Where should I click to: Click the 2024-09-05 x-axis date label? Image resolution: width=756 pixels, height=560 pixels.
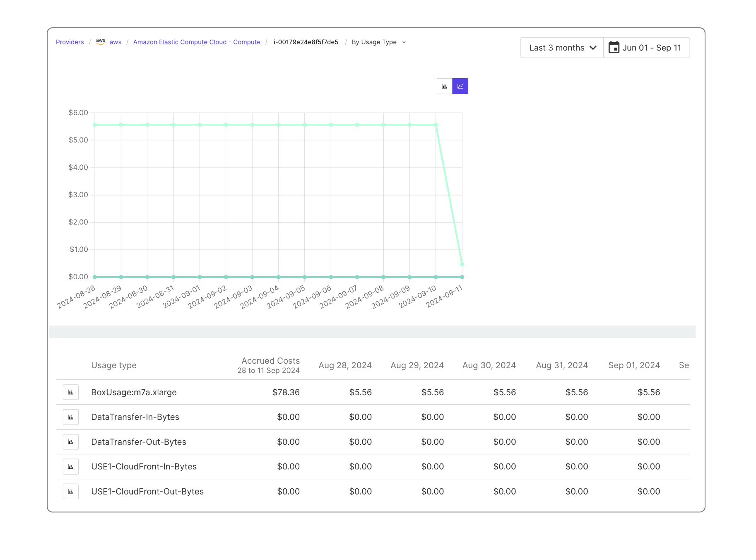pos(286,297)
